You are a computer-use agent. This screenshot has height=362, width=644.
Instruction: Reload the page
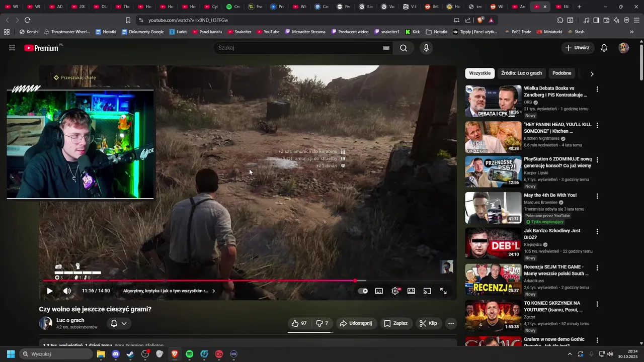point(27,20)
